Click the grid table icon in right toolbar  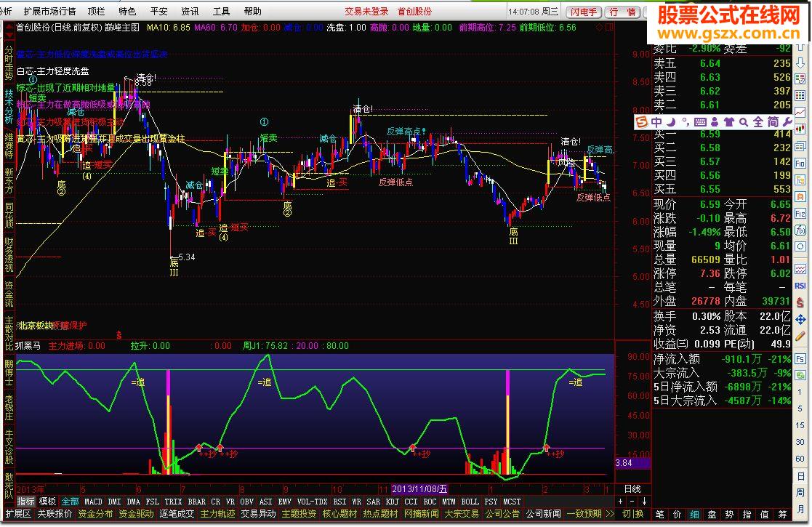pyautogui.click(x=800, y=95)
